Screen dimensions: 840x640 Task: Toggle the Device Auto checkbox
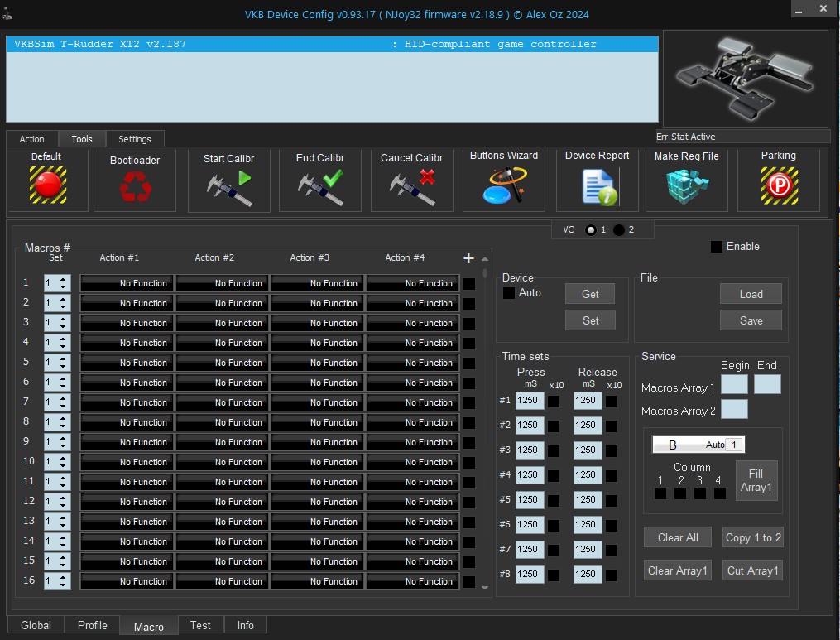coord(508,293)
